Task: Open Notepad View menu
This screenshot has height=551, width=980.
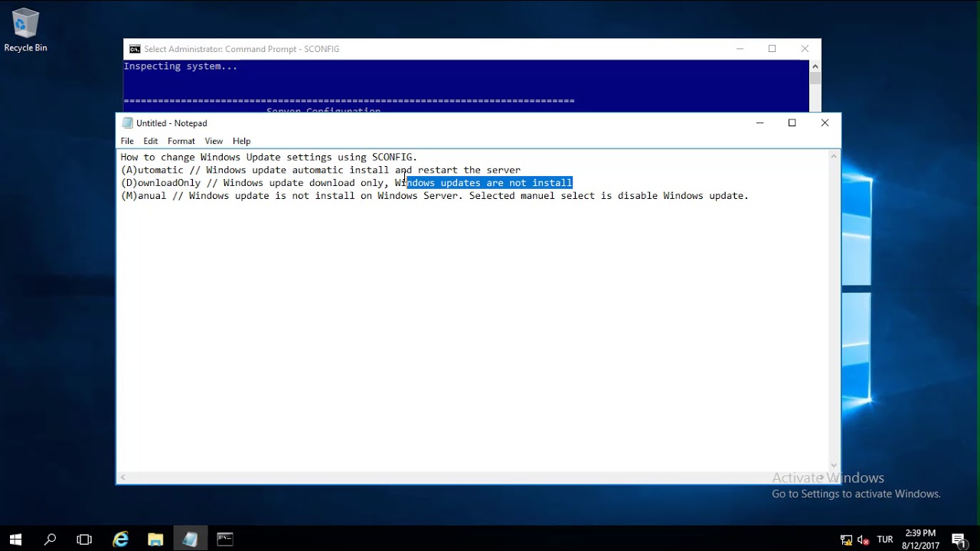Action: coord(214,141)
